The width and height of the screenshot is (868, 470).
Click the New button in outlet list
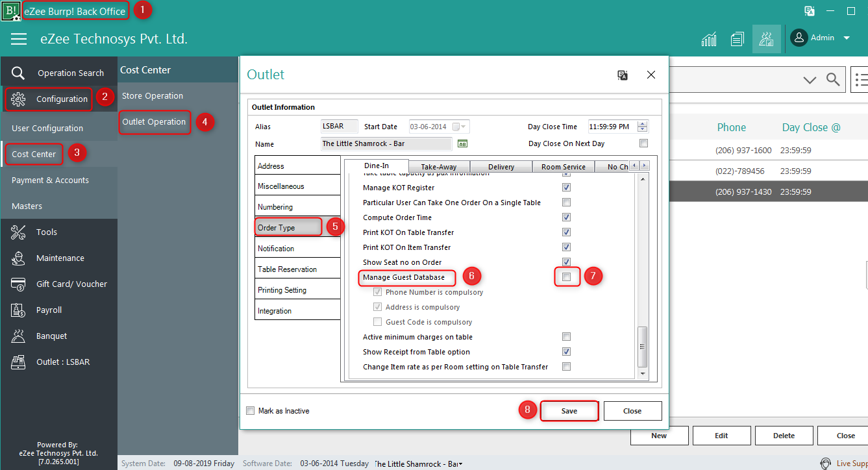point(659,436)
